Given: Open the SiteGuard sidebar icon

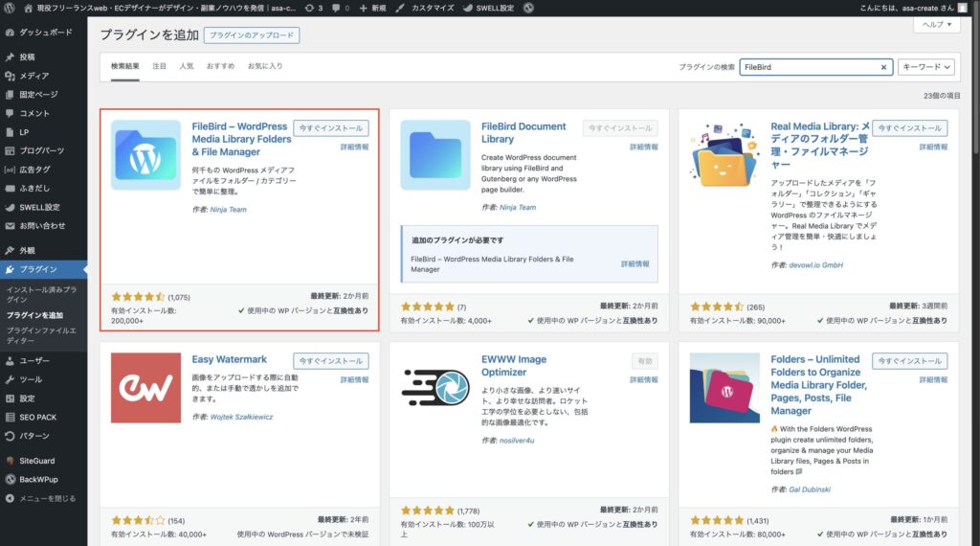Looking at the screenshot, I should 10,461.
